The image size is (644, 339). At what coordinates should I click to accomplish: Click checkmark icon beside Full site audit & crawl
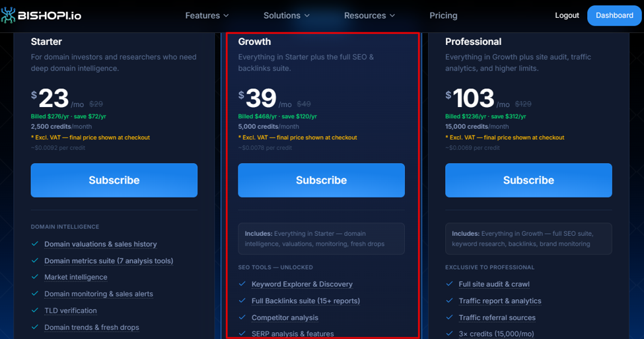tap(449, 283)
